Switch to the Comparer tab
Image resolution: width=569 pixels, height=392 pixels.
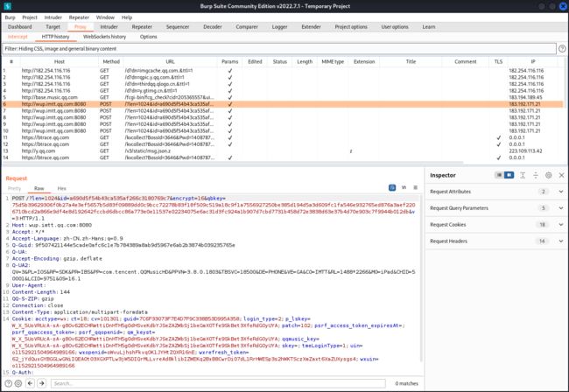point(247,27)
